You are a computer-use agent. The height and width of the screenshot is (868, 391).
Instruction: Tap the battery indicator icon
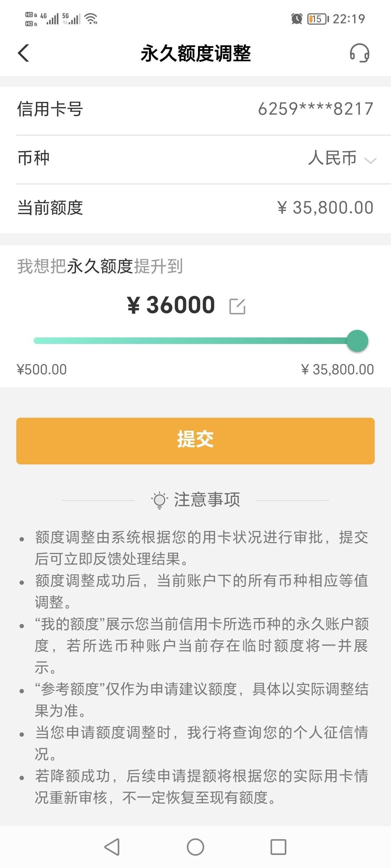318,19
